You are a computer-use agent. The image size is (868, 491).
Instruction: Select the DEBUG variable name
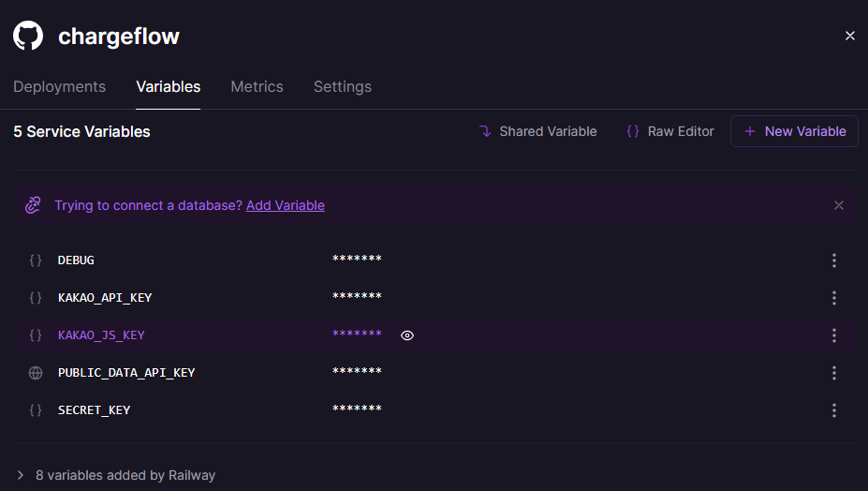(76, 260)
